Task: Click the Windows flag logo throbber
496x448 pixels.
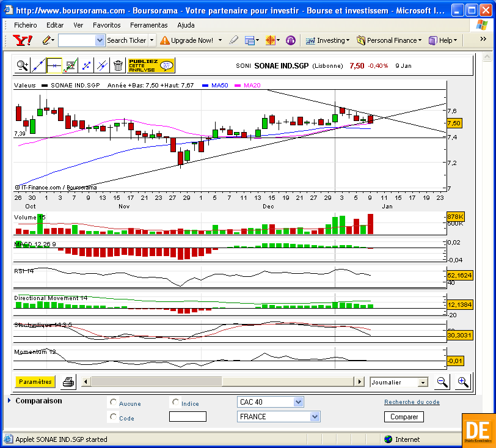Action: [x=482, y=25]
